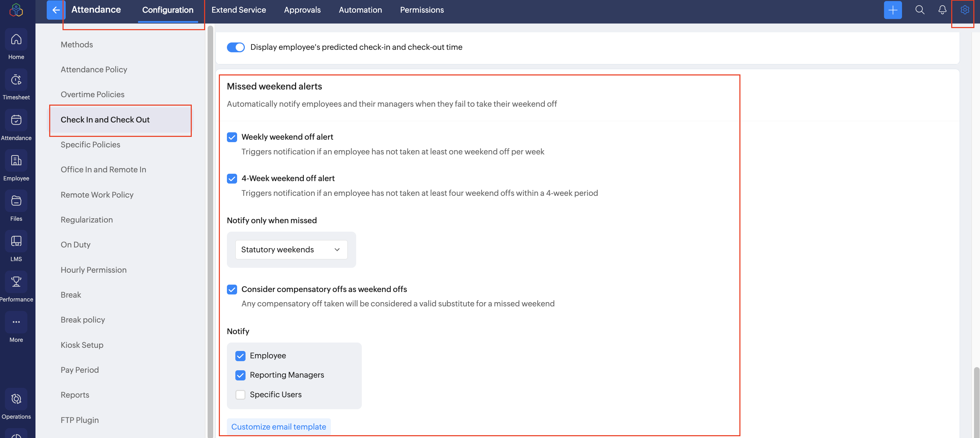Click the LMS sidebar icon
The height and width of the screenshot is (438, 980).
point(16,241)
